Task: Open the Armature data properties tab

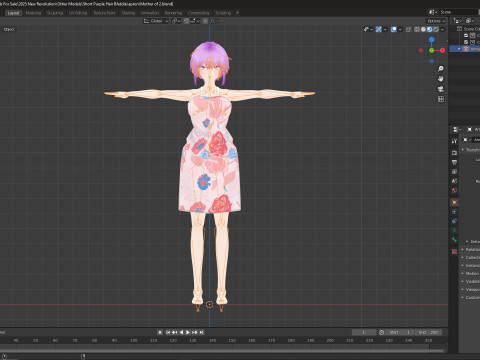Action: point(454,230)
